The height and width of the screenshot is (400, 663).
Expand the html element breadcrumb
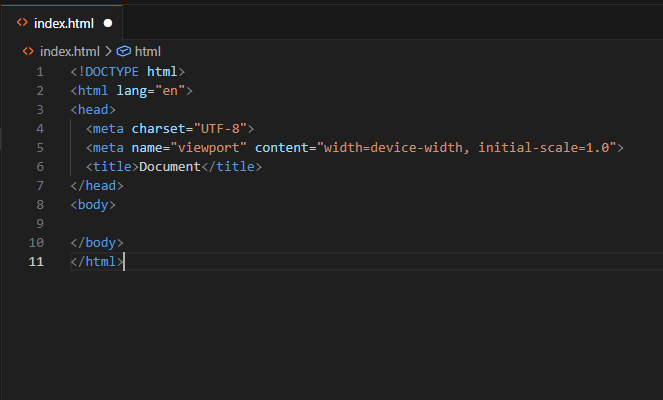click(x=147, y=51)
